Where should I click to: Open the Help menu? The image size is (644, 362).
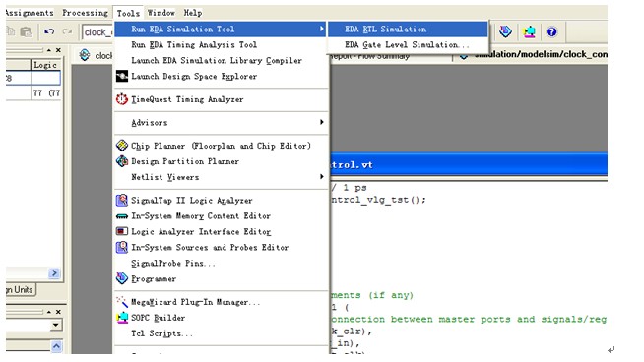193,13
